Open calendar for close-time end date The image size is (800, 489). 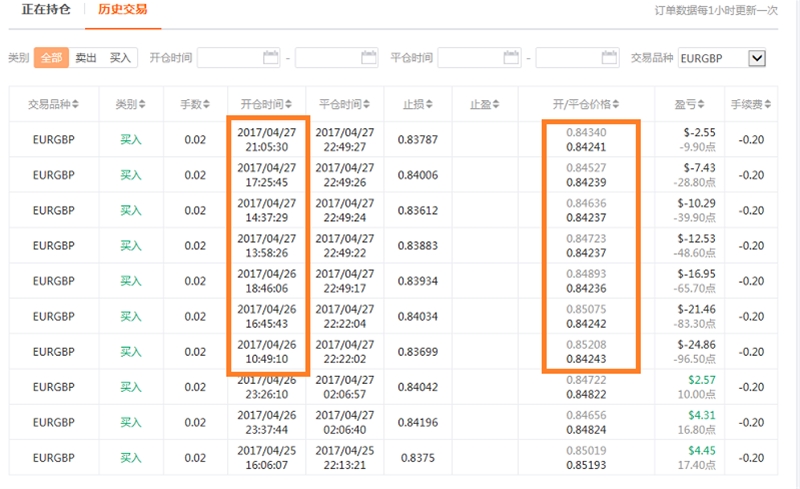pyautogui.click(x=609, y=57)
